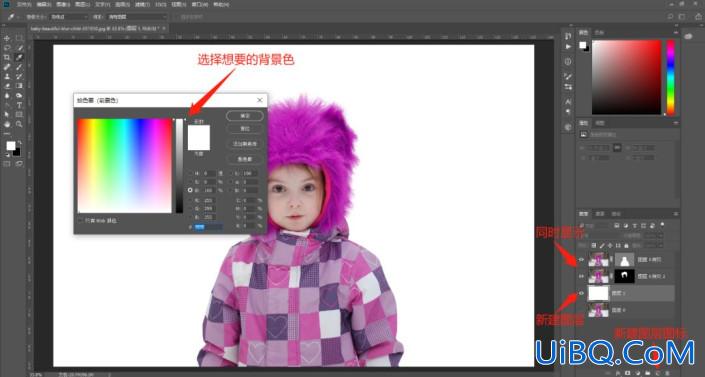
Task: Open the 滤镜(T) menu
Action: [142, 4]
